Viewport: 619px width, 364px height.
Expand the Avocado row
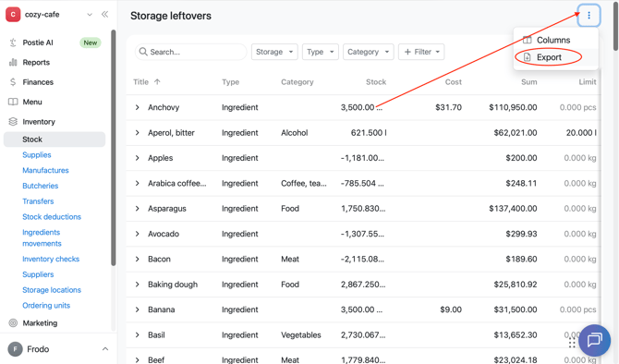(x=137, y=234)
